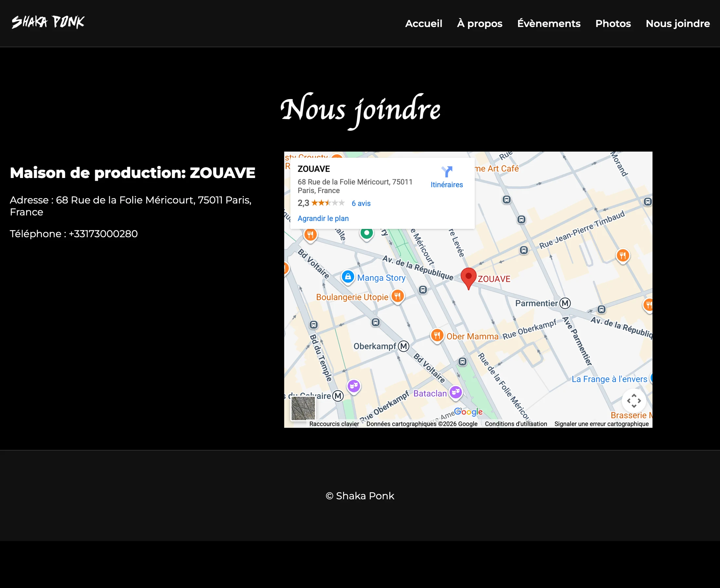Image resolution: width=720 pixels, height=588 pixels.
Task: Click the green marker beneath the info card
Action: (x=367, y=234)
